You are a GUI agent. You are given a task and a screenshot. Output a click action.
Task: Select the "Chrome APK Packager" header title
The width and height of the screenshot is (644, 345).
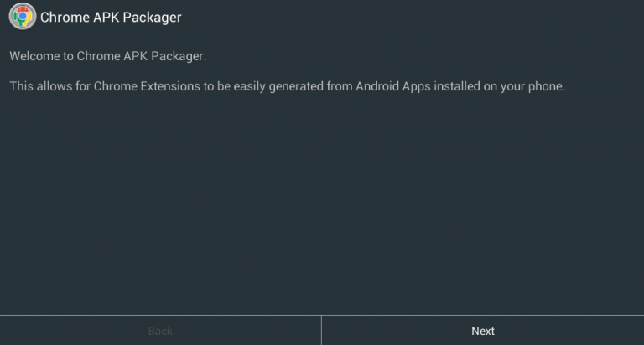pyautogui.click(x=111, y=17)
